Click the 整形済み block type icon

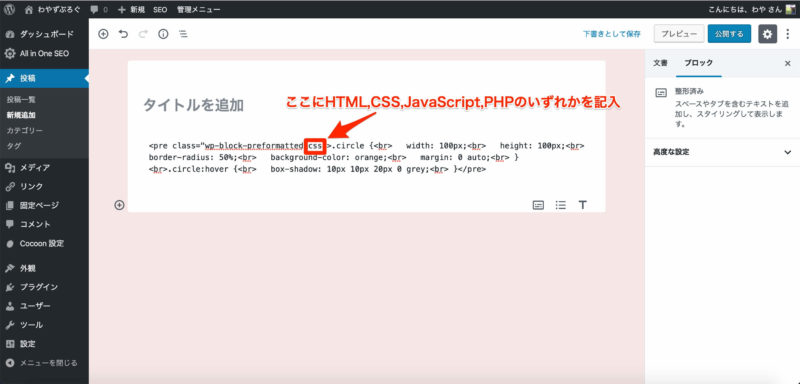pos(661,93)
